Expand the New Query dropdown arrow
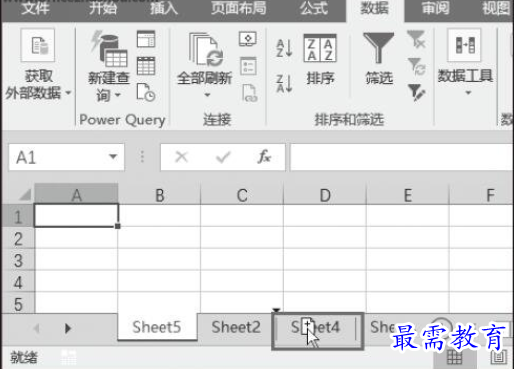Viewport: 514px width, 369px height. [117, 95]
